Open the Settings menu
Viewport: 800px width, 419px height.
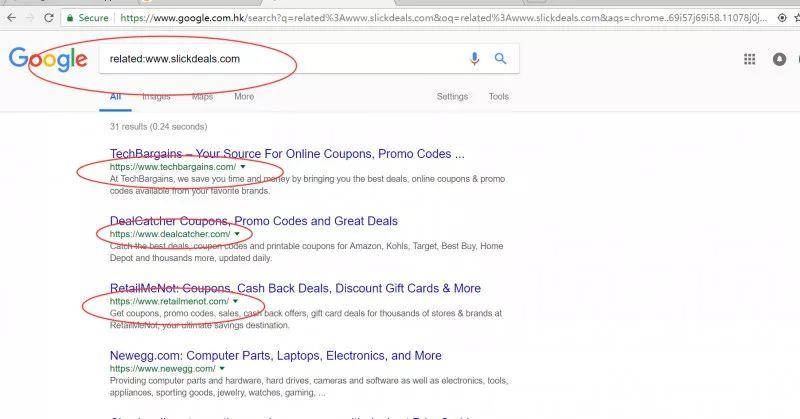point(452,96)
